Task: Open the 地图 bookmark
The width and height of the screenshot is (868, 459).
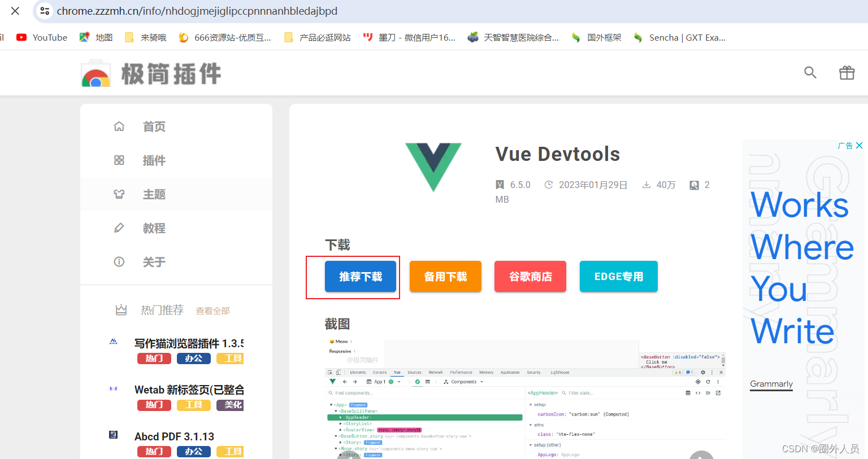Action: pos(96,37)
